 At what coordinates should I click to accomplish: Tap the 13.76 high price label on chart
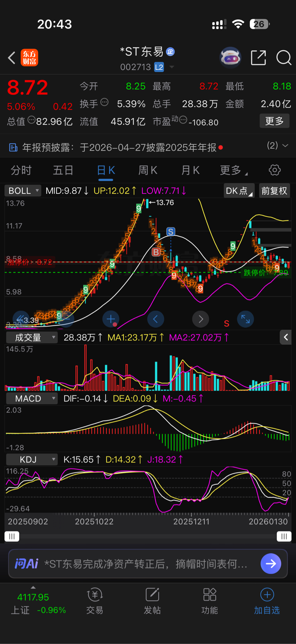tap(165, 202)
